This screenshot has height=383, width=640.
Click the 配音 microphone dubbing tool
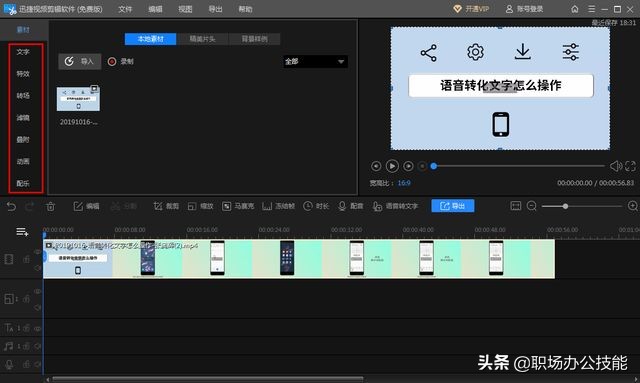pyautogui.click(x=351, y=206)
